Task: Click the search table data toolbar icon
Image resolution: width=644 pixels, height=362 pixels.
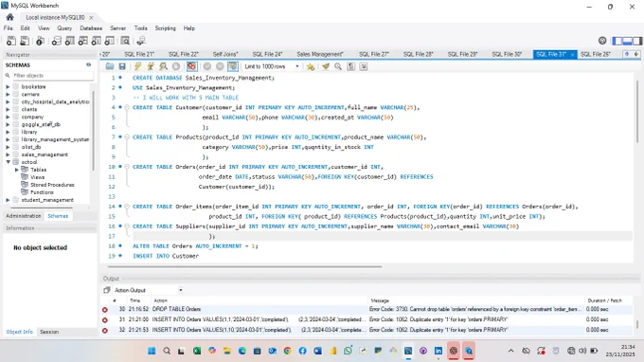Action: [x=125, y=41]
